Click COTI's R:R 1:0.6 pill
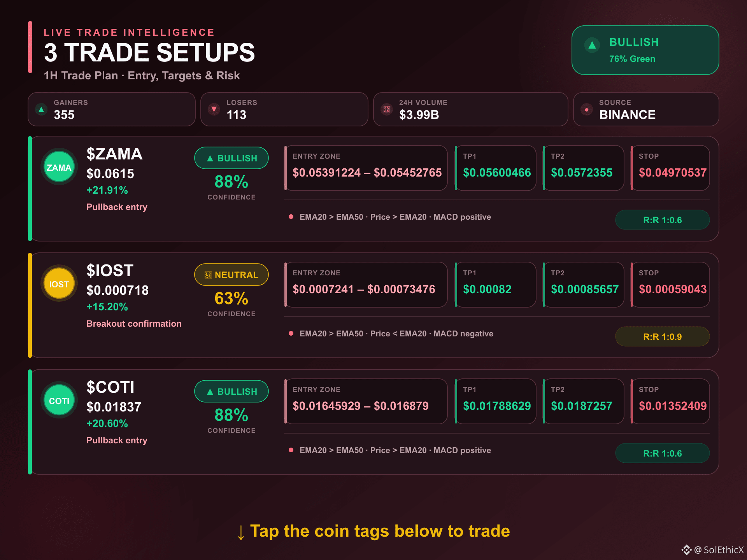This screenshot has height=560, width=747. pos(662,453)
